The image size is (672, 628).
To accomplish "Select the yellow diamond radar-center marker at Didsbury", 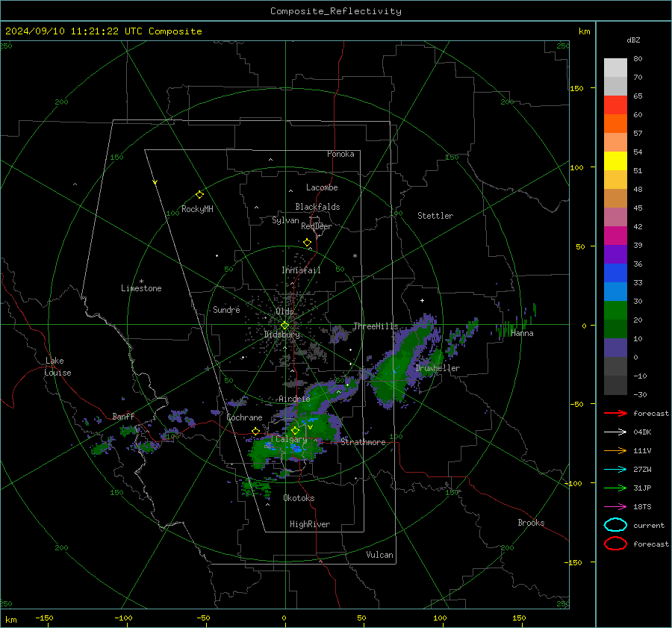I will (284, 326).
